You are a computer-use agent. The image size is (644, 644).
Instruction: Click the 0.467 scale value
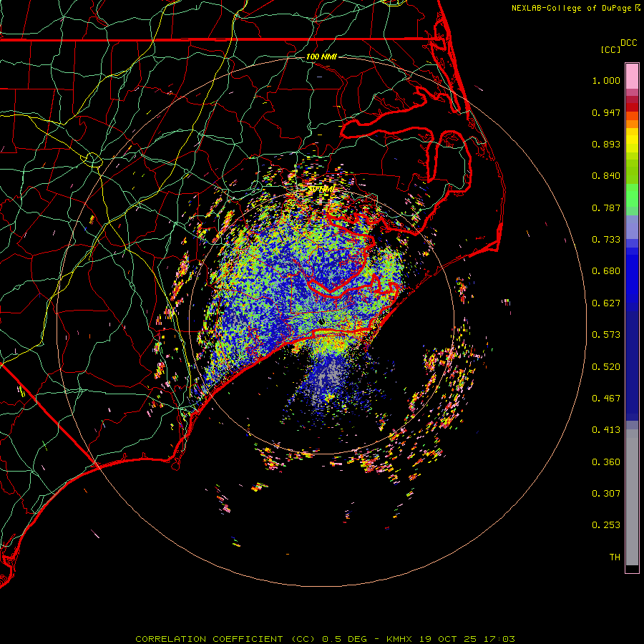coord(606,399)
